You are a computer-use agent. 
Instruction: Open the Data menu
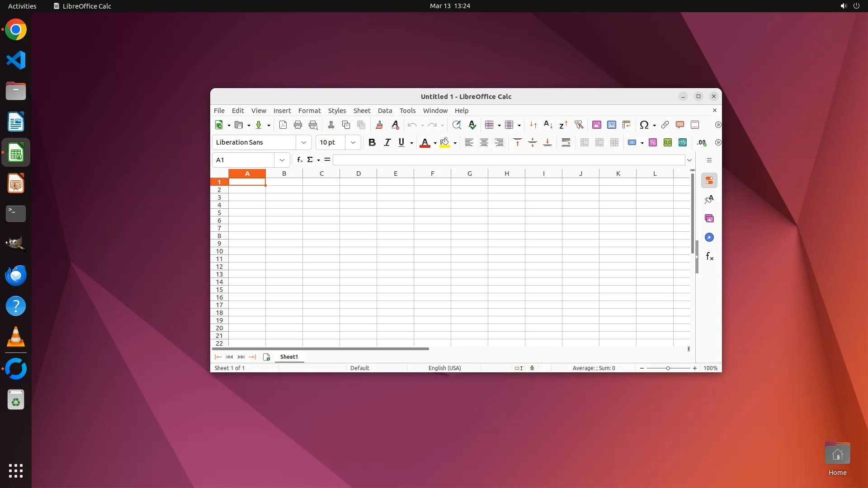(385, 111)
